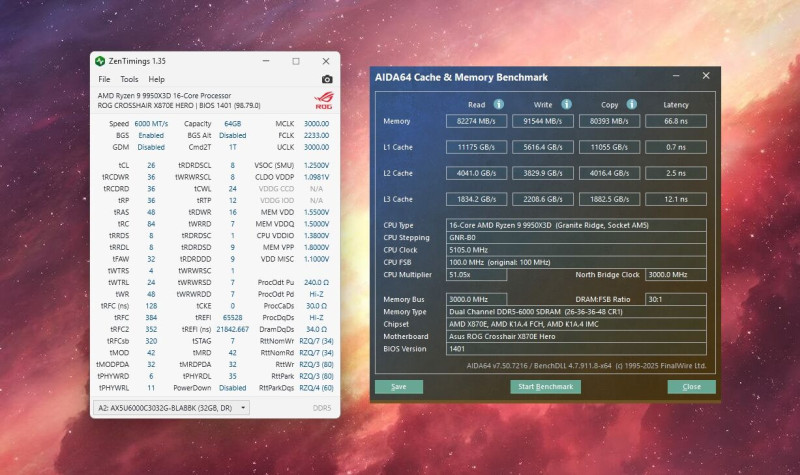800x475 pixels.
Task: Click L3 Cache Copy value 1882.5 GB/s
Action: (609, 199)
